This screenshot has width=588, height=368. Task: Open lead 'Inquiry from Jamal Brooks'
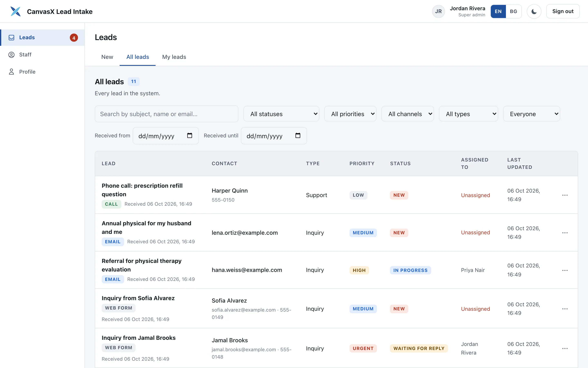tap(138, 338)
